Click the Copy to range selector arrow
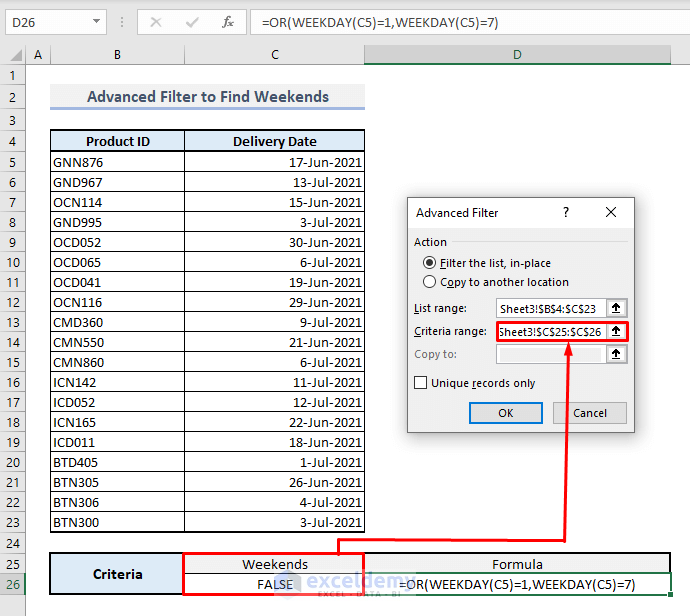This screenshot has width=690, height=616. click(616, 354)
